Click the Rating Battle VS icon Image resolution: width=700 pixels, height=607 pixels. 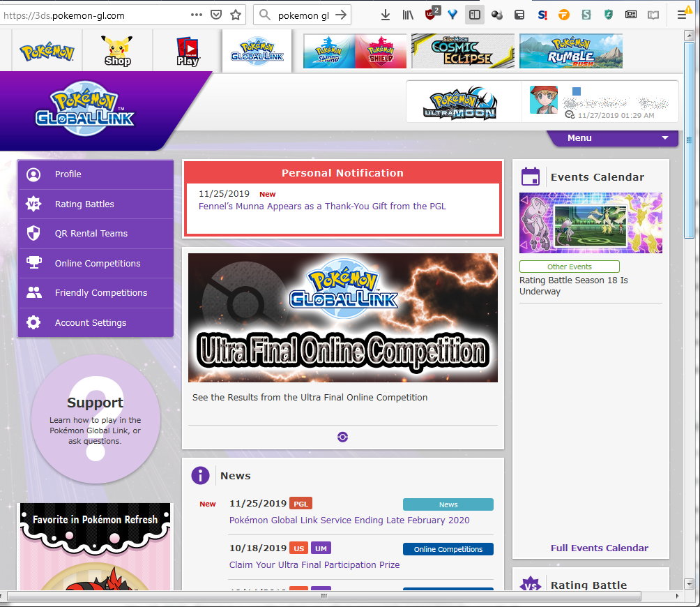[x=531, y=583]
